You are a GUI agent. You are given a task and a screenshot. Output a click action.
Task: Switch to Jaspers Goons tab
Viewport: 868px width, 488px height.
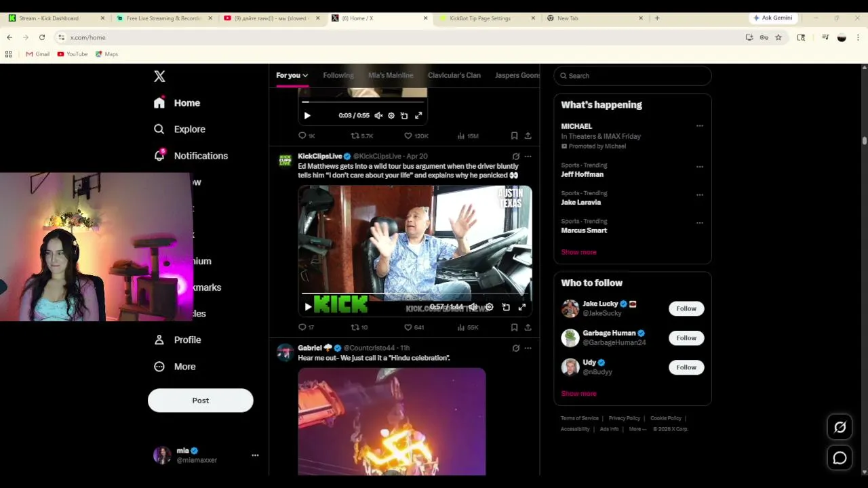tap(517, 75)
